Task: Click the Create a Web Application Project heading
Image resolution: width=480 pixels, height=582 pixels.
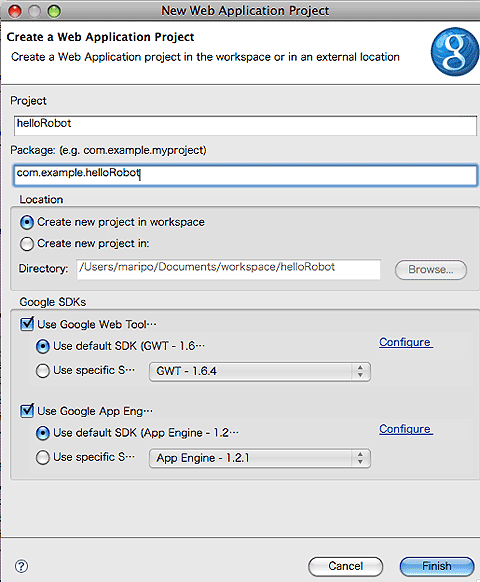Action: [100, 37]
